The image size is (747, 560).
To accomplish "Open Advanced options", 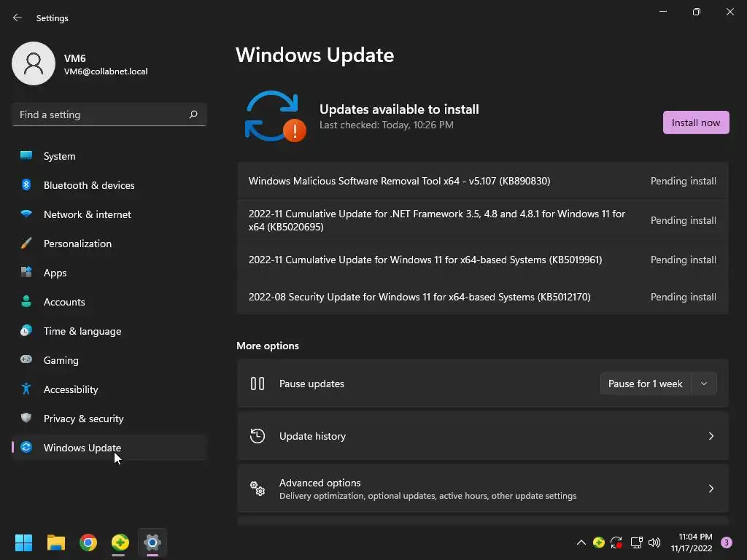I will [x=483, y=489].
